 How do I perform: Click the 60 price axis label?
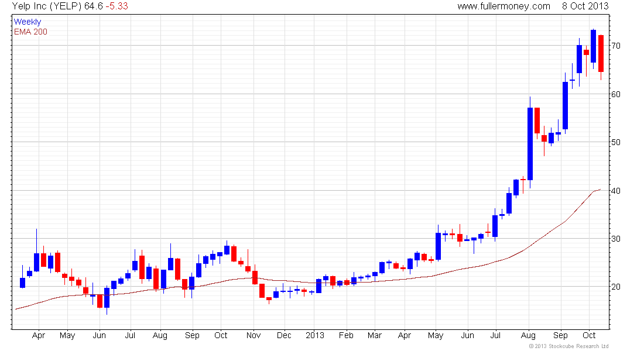(616, 94)
